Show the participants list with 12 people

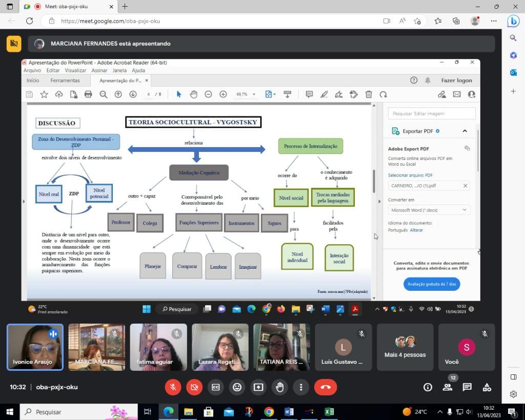click(x=447, y=387)
